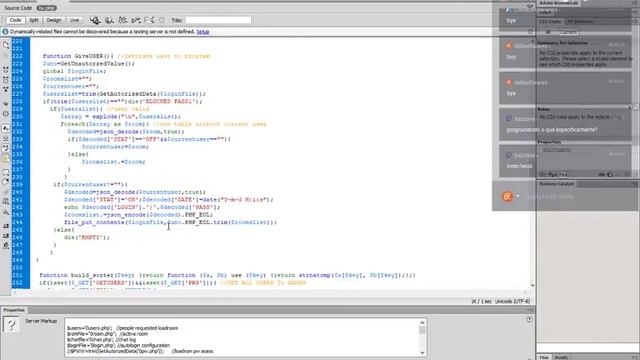Image resolution: width=640 pixels, height=360 pixels.
Task: Switch to Split view
Action: click(34, 20)
